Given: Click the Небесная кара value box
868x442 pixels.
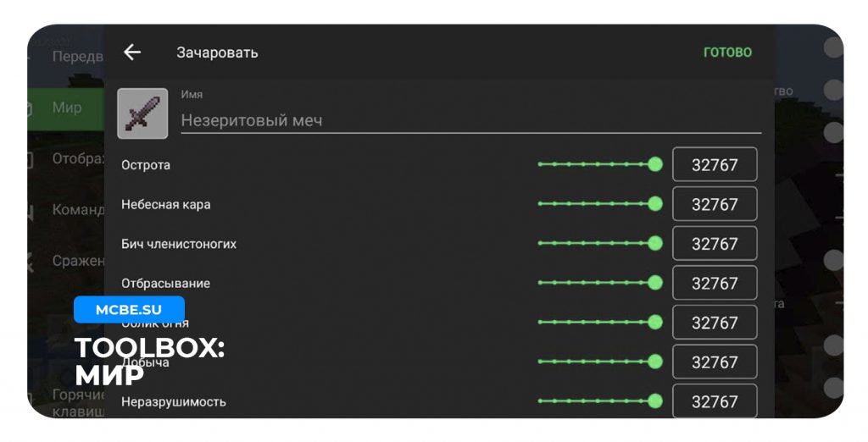Looking at the screenshot, I should [x=715, y=204].
